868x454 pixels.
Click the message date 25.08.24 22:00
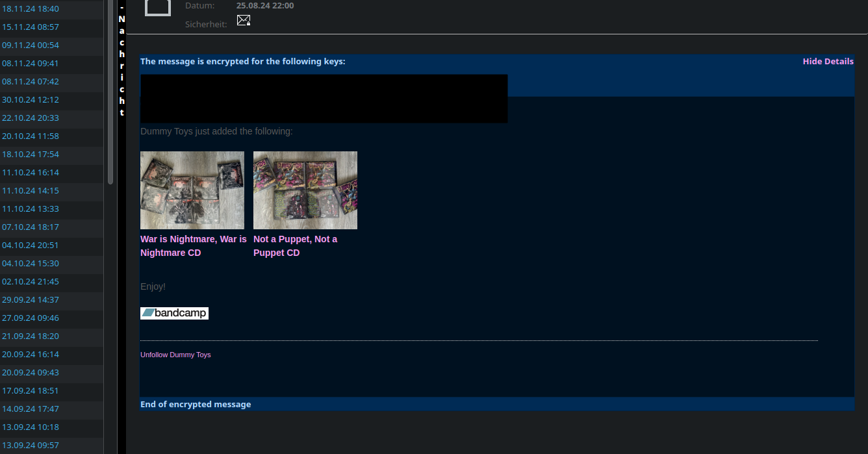coord(265,5)
